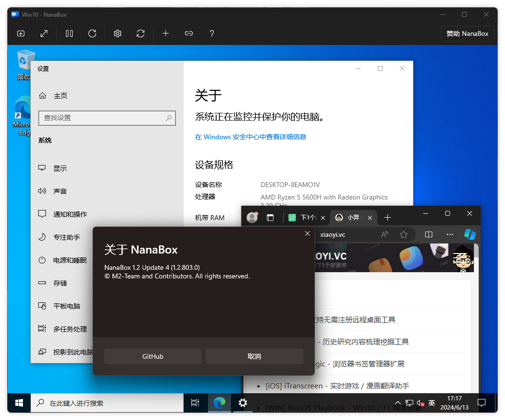
Task: Click 取消 in About NanaBox dialog
Action: tap(254, 356)
